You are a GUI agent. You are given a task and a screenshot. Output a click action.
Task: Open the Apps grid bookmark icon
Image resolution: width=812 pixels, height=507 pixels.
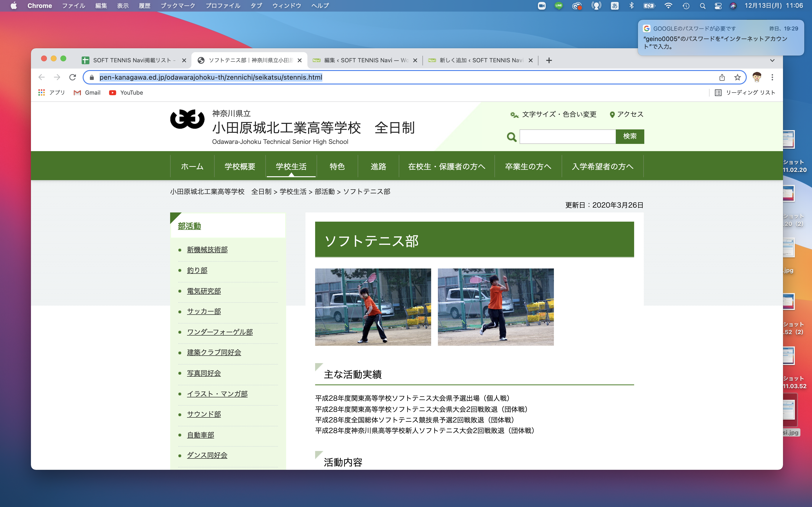(x=42, y=92)
